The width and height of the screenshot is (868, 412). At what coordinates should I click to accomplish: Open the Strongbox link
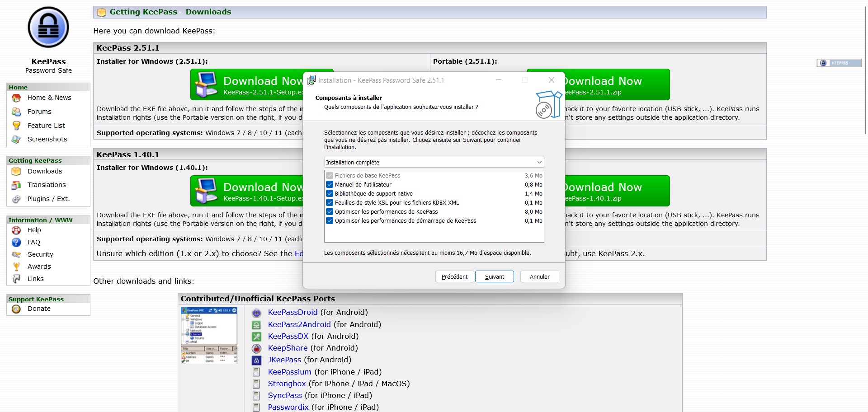(x=287, y=384)
